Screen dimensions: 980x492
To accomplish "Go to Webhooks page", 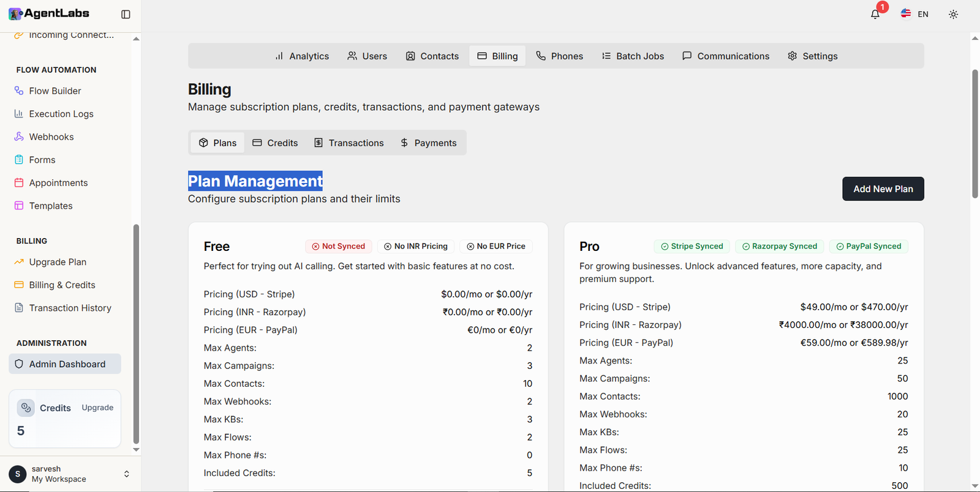I will (x=64, y=137).
